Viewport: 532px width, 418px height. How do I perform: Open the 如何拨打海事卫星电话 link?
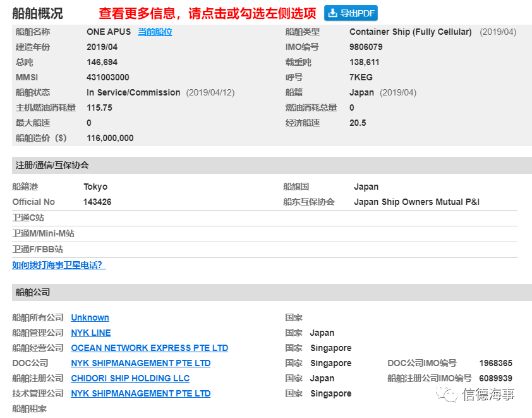tap(59, 265)
